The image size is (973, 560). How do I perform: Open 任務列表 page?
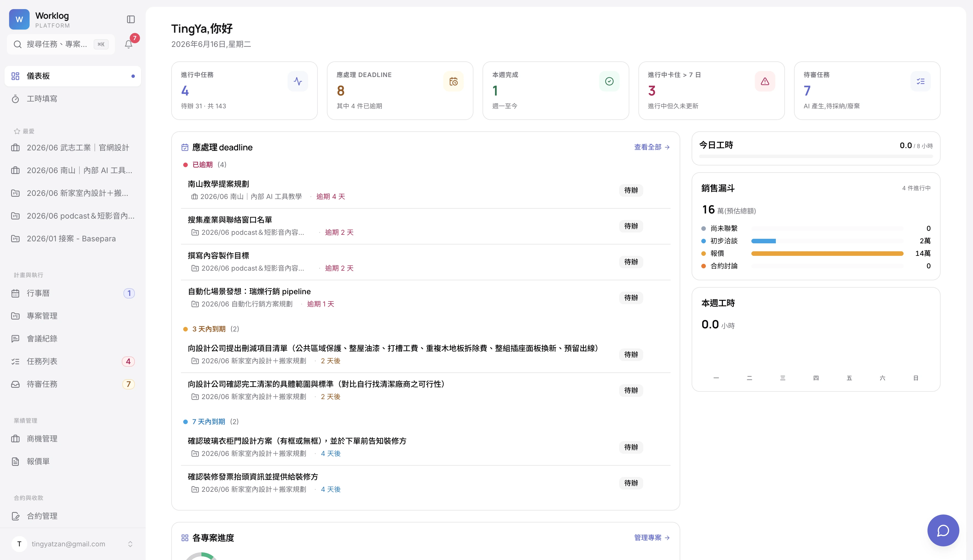tap(73, 361)
